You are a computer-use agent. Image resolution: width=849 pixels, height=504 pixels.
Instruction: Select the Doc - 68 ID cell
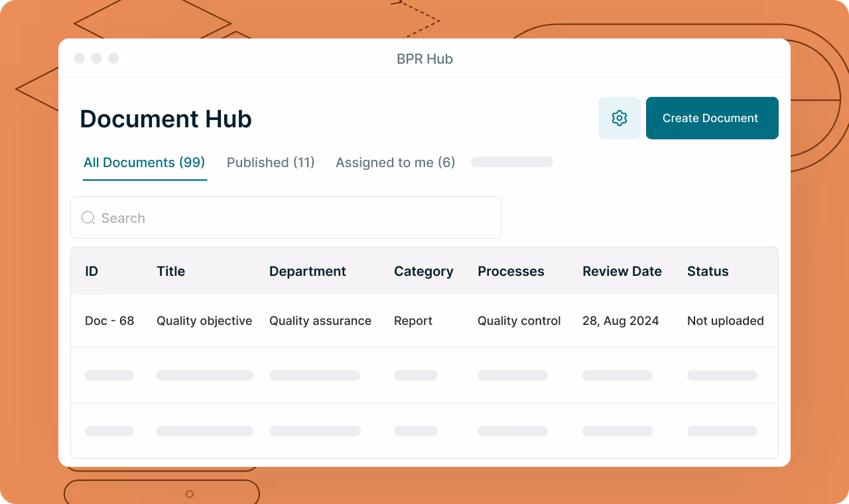click(109, 321)
